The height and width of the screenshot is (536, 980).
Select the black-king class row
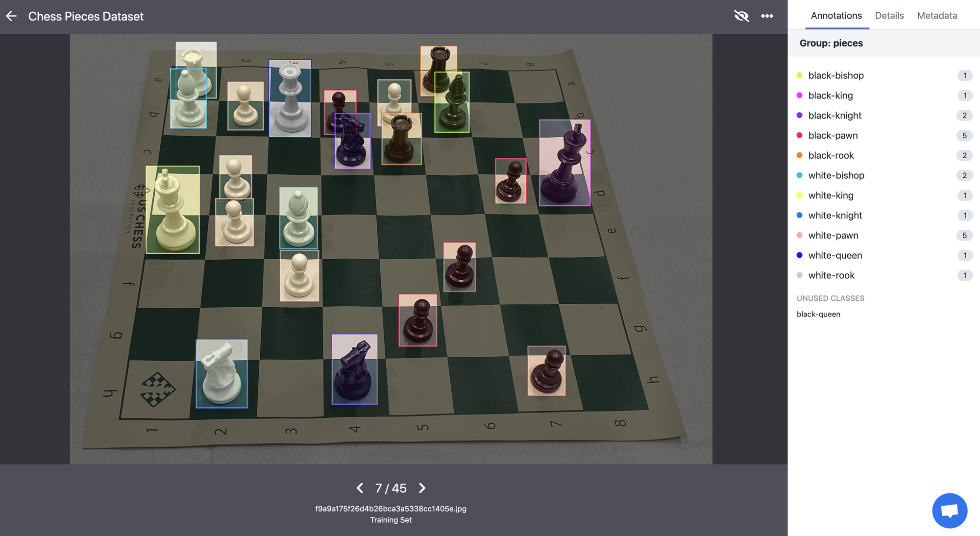831,96
